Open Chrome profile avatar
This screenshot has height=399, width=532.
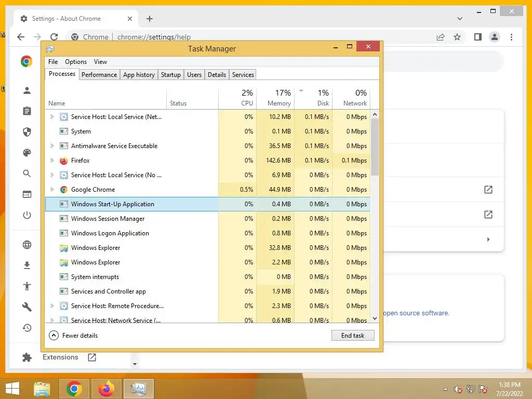(x=495, y=37)
